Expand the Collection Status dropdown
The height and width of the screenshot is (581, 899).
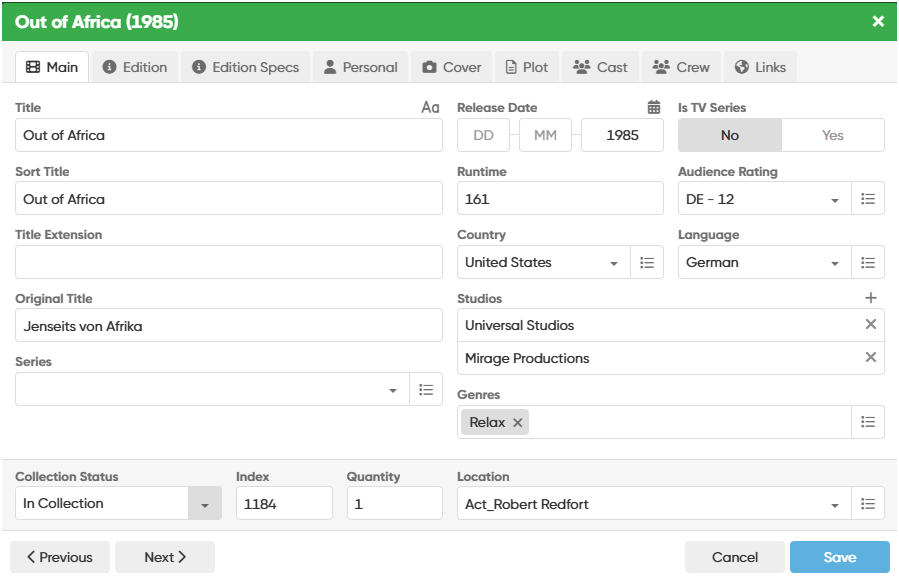coord(204,504)
